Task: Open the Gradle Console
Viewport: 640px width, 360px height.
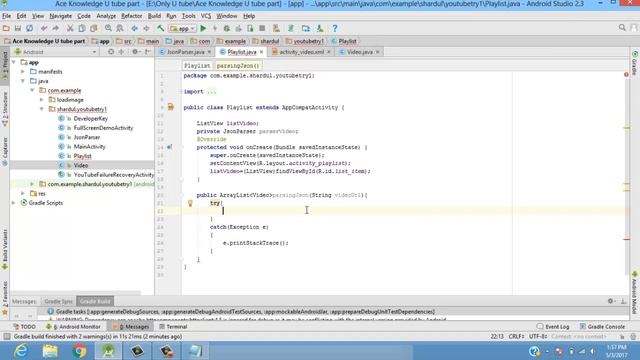Action: pos(602,327)
